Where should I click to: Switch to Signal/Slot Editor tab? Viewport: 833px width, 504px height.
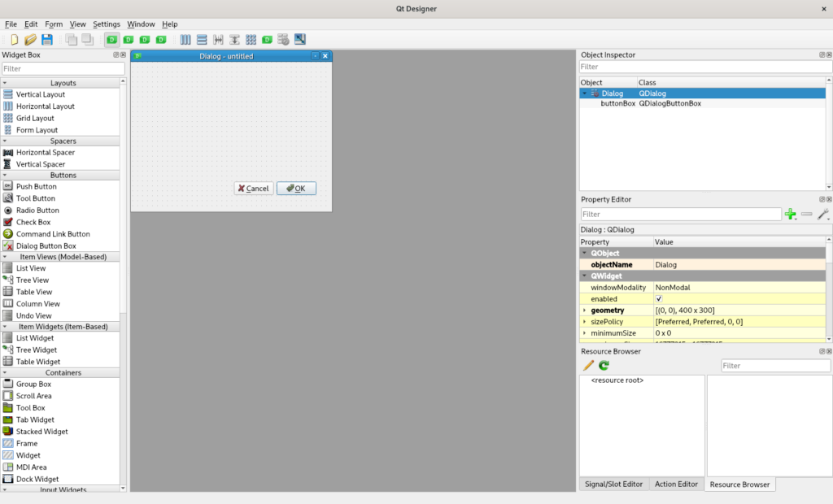613,484
